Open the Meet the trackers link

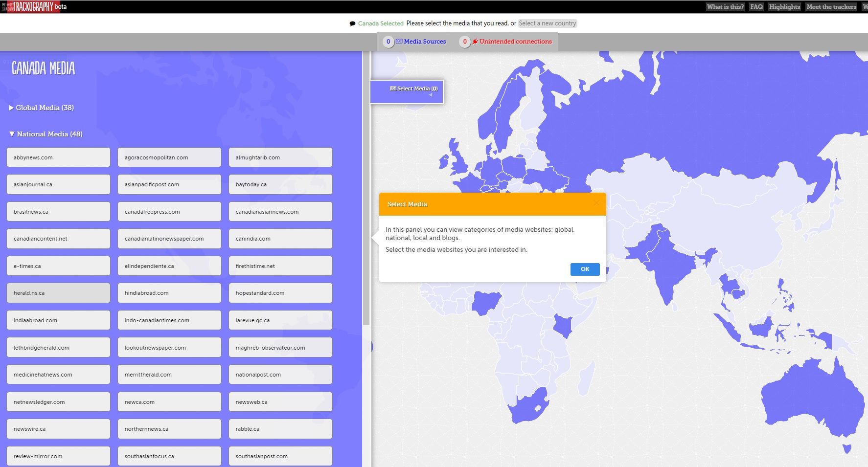point(831,7)
